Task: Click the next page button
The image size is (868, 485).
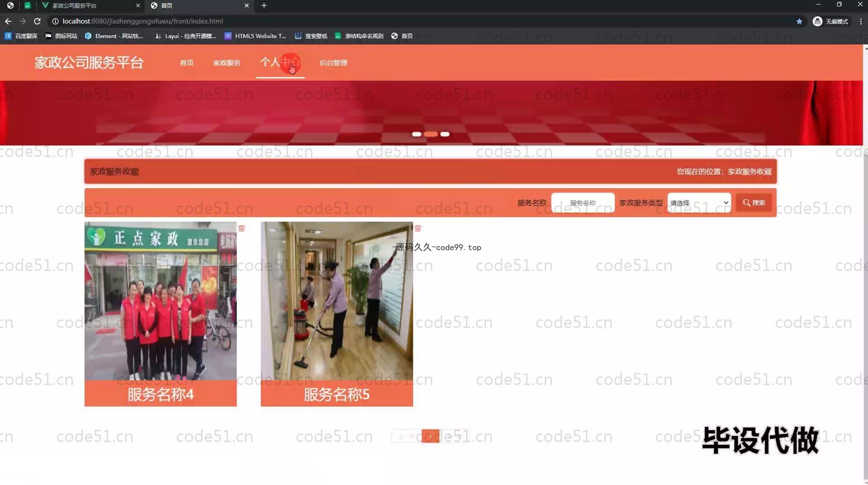Action: click(x=455, y=436)
